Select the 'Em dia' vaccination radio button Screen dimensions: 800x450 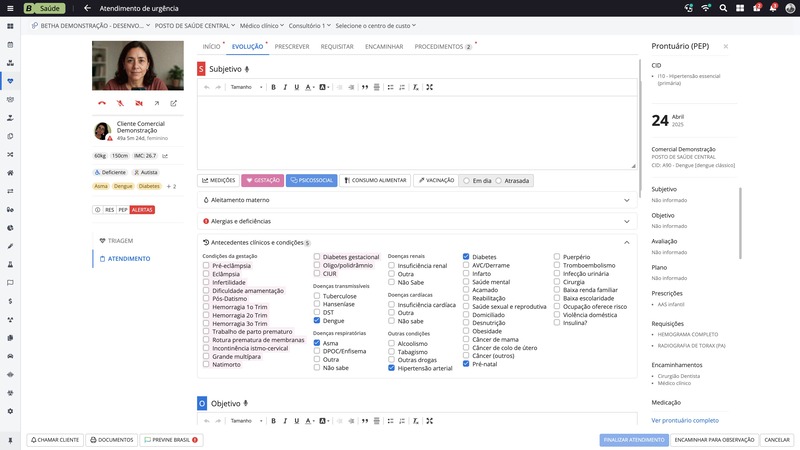tap(467, 181)
